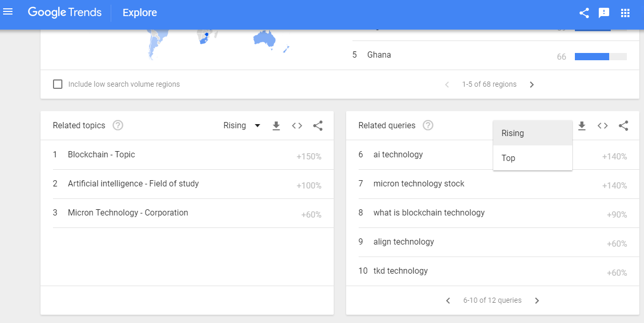Download the Related topics CSV
This screenshot has height=323, width=644.
(277, 126)
